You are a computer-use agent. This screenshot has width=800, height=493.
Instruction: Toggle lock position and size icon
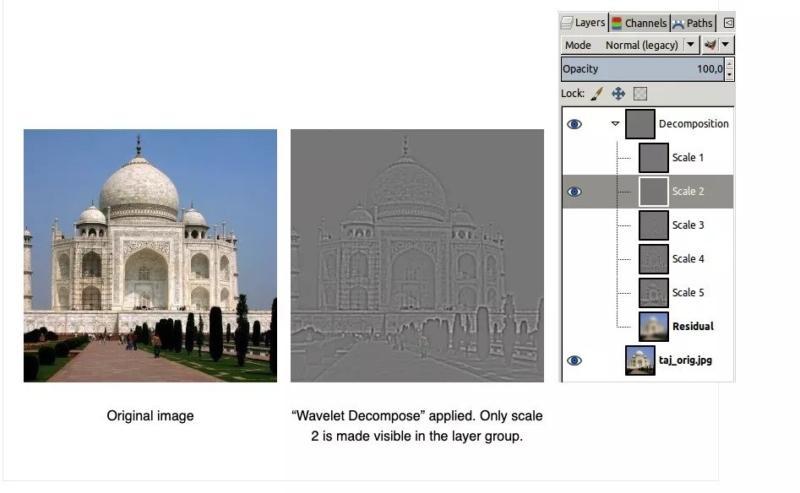coord(618,93)
